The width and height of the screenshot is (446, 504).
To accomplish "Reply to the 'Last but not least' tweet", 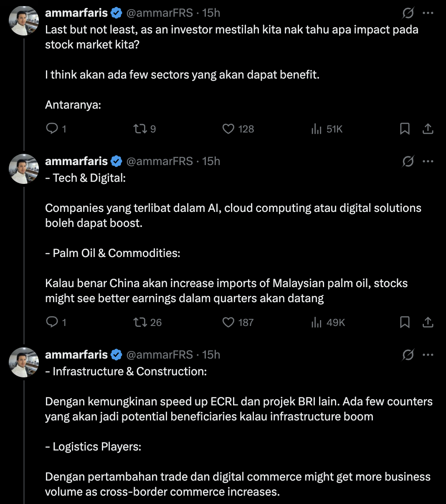I will (52, 129).
